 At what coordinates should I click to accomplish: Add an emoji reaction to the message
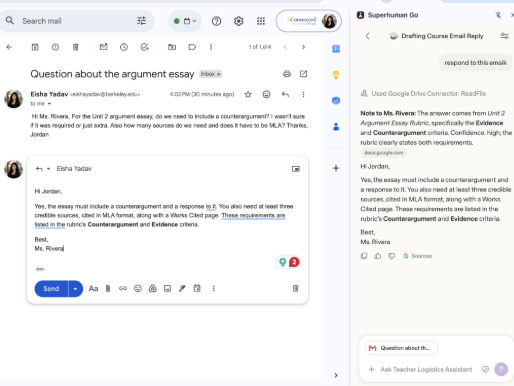[266, 94]
